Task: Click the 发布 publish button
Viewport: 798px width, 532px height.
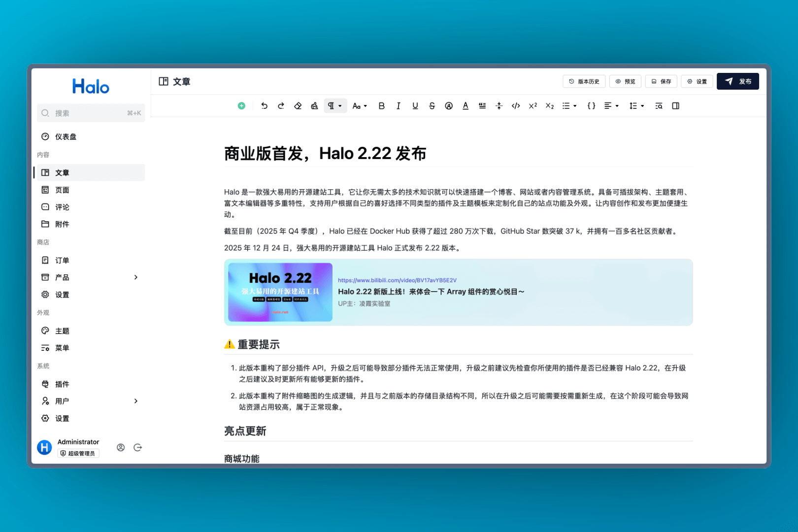Action: pos(737,81)
